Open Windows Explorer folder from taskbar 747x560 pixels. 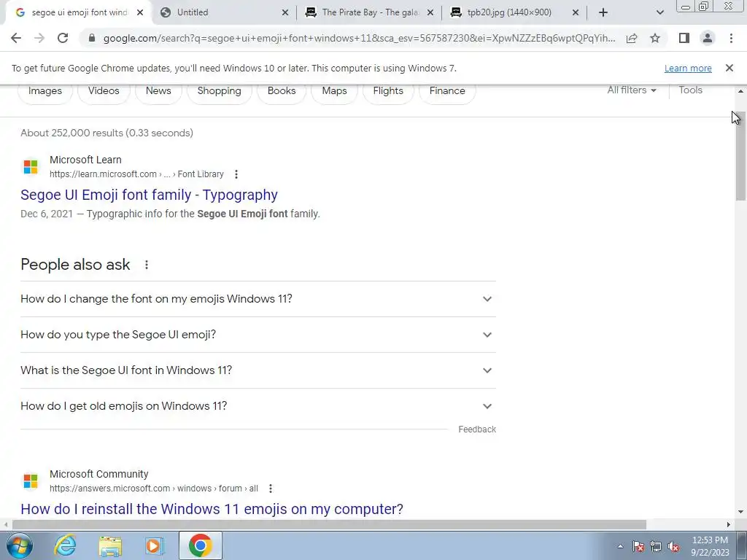click(110, 545)
